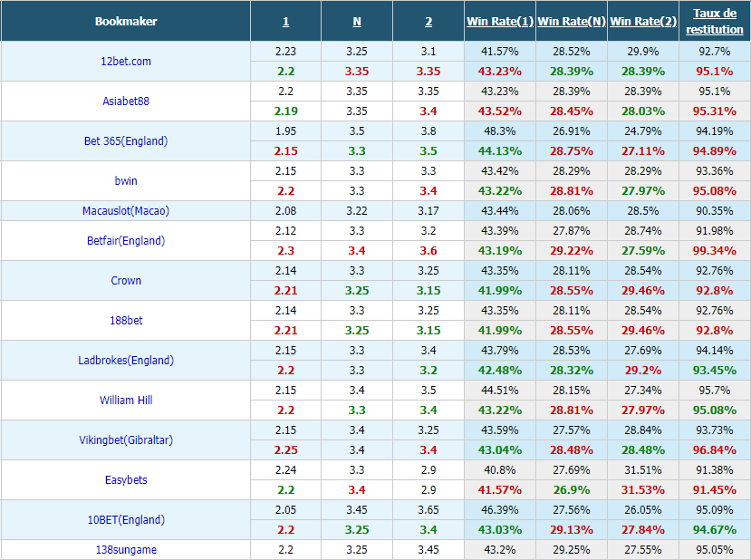Select 12bet.com win rate 41.57%

point(499,52)
